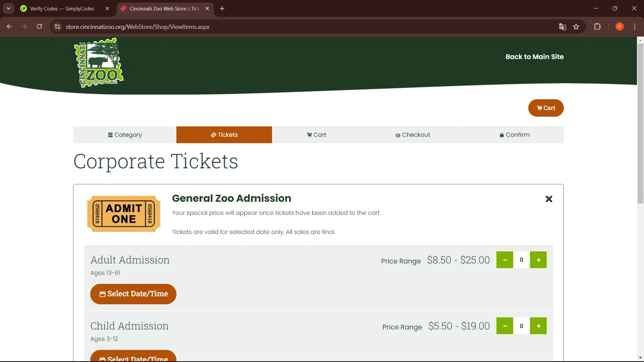The image size is (644, 362).
Task: Click the scrollbar down arrow
Action: [640, 358]
